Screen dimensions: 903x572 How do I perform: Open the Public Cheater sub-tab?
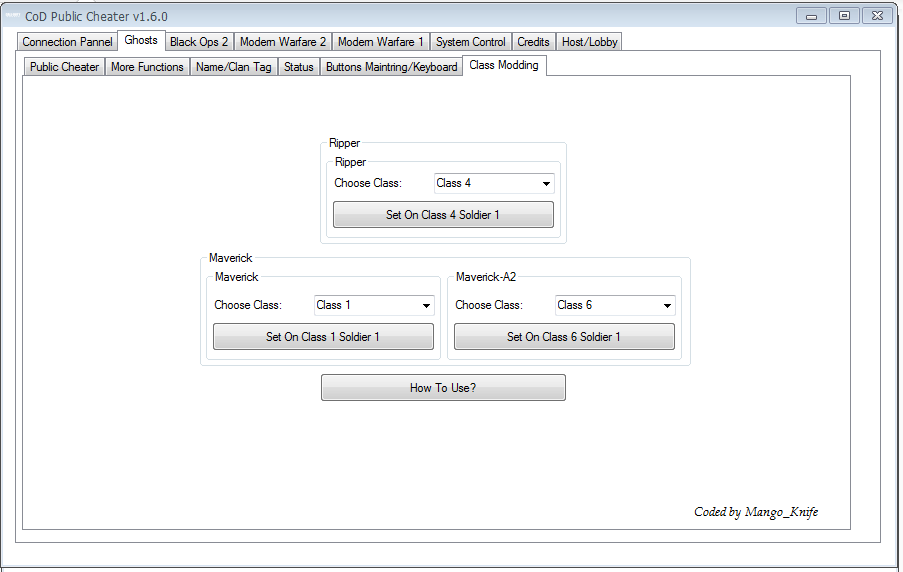(64, 67)
